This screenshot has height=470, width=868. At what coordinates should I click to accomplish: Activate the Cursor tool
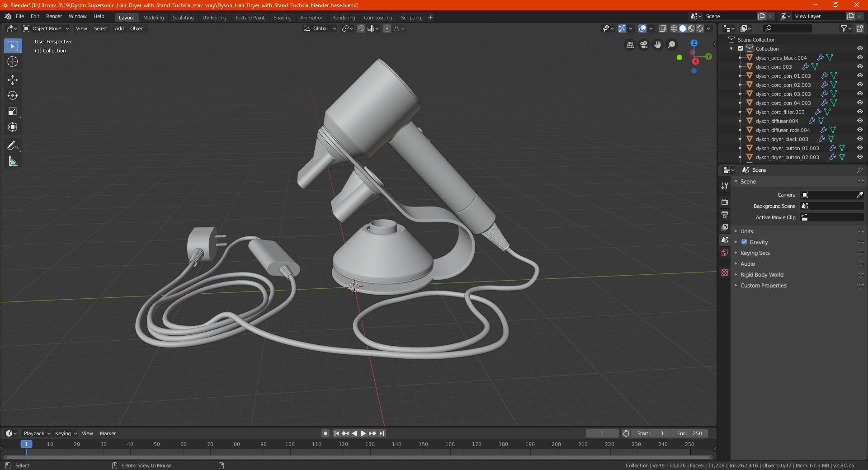coord(13,61)
